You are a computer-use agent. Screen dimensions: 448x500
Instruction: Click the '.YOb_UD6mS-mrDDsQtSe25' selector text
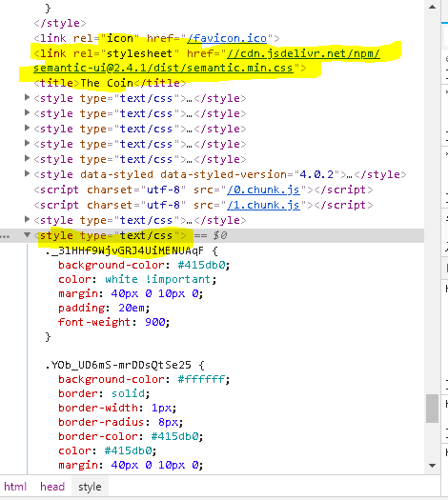pyautogui.click(x=118, y=365)
